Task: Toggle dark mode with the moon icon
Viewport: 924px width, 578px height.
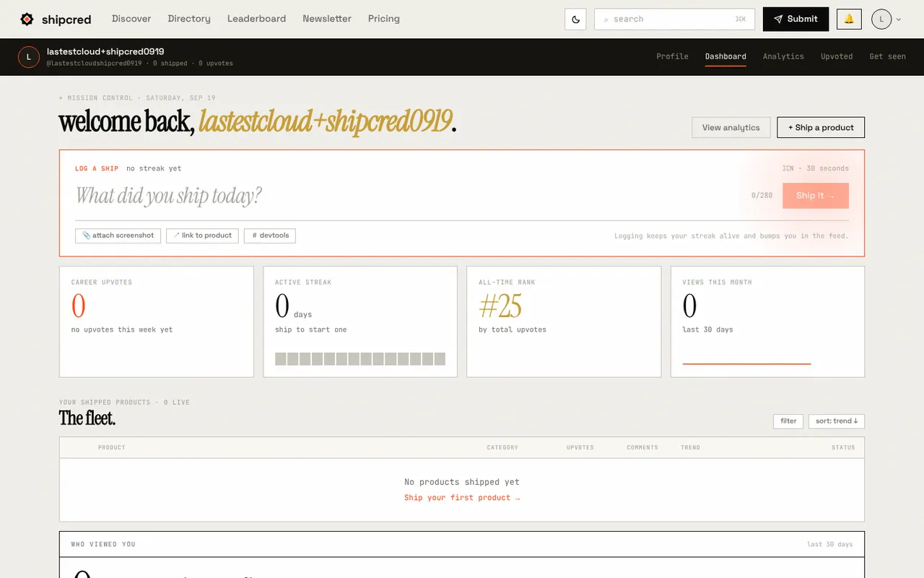Action: 575,20
